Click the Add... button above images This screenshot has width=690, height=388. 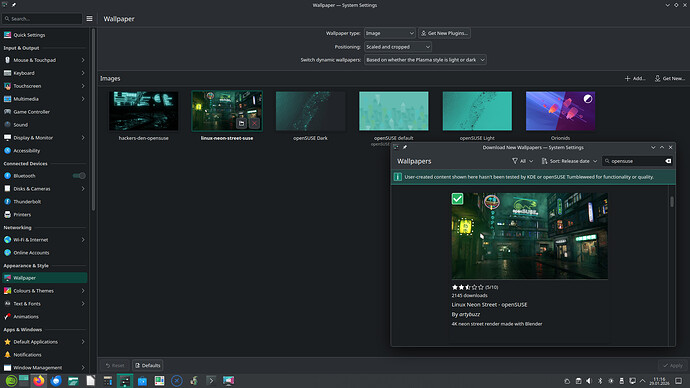[635, 78]
